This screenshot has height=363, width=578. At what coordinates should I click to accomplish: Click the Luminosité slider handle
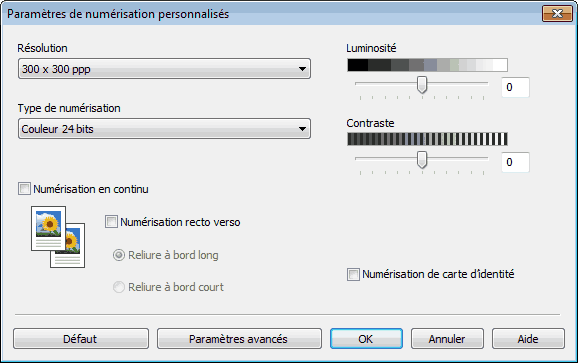pyautogui.click(x=422, y=85)
